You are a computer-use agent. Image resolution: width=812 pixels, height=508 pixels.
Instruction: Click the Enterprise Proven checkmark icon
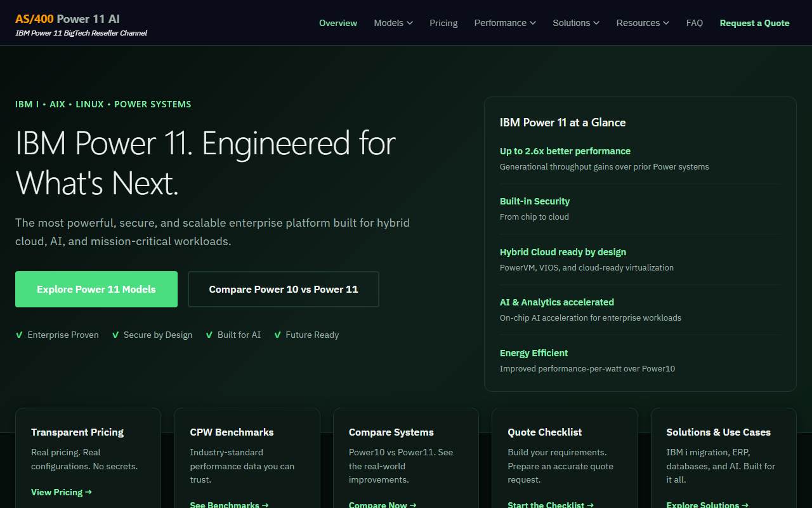tap(19, 335)
